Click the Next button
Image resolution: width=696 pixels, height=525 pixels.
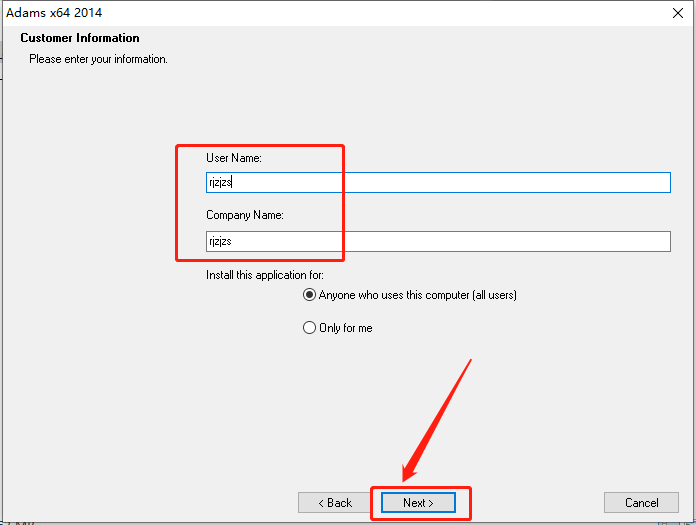pos(418,502)
